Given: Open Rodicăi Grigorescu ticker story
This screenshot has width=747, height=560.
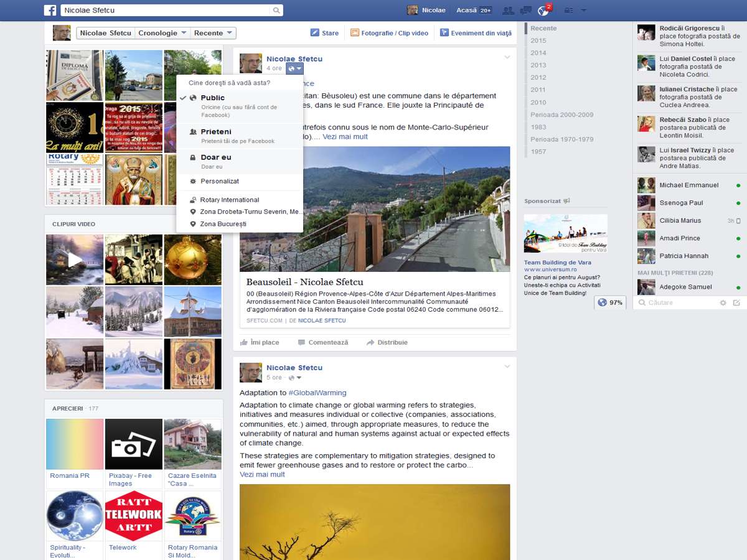Looking at the screenshot, I should [x=690, y=36].
